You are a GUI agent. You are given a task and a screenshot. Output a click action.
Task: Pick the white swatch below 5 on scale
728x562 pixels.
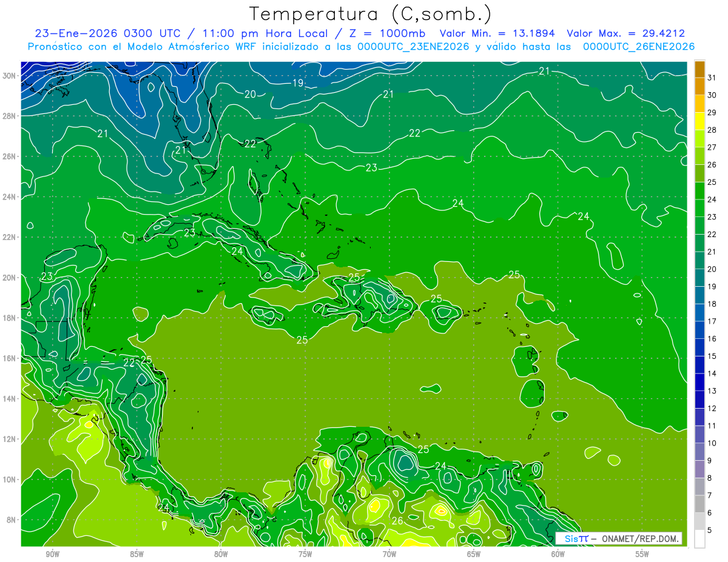pyautogui.click(x=699, y=539)
